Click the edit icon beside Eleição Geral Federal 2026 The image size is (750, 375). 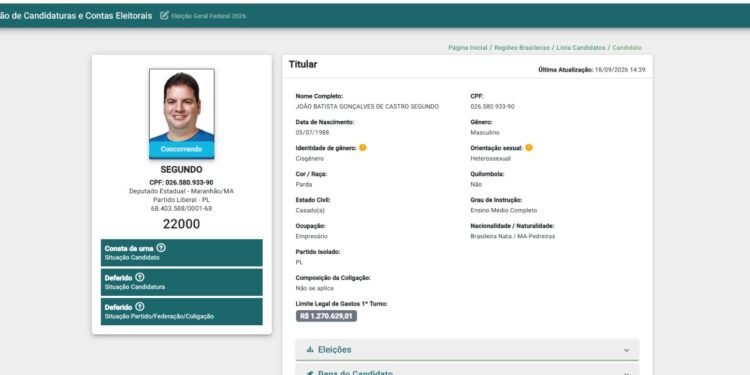(x=164, y=15)
